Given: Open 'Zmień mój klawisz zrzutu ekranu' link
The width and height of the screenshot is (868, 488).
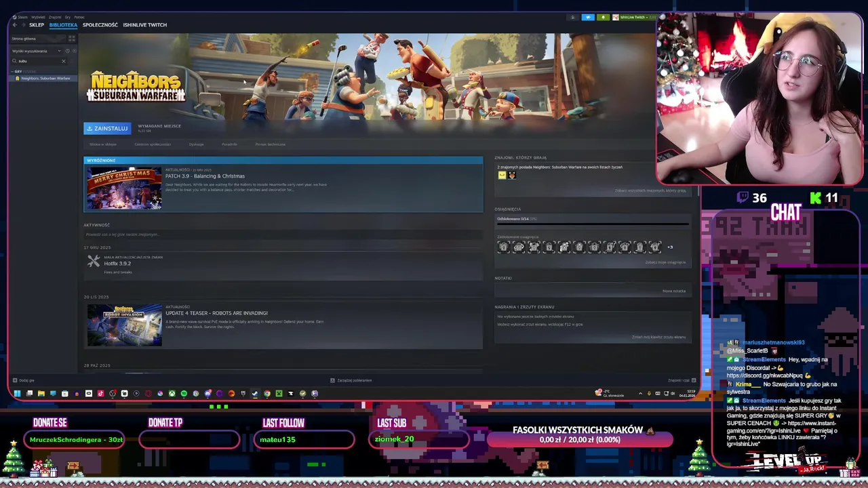Looking at the screenshot, I should (x=658, y=337).
